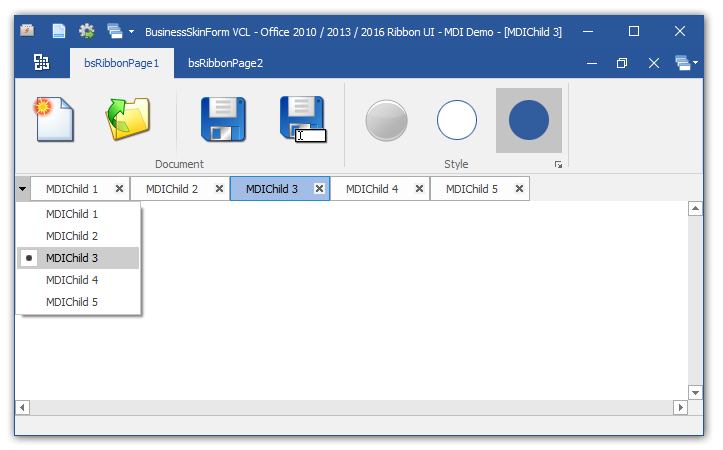Restore the MDI child window

[x=622, y=63]
